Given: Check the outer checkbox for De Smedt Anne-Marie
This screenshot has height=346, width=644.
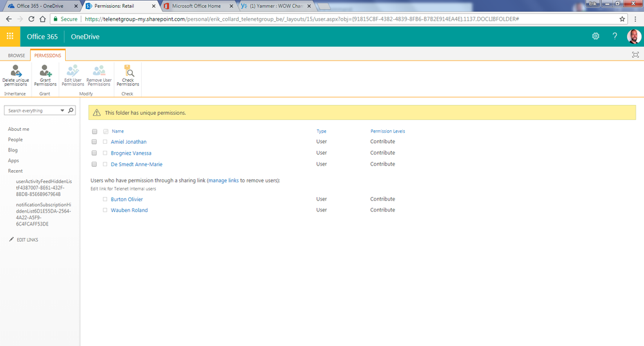Looking at the screenshot, I should pos(94,164).
